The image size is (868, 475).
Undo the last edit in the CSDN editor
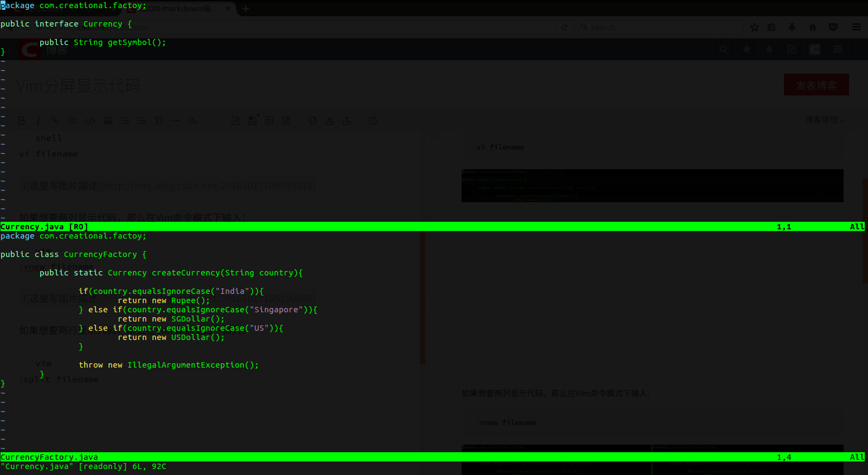193,120
